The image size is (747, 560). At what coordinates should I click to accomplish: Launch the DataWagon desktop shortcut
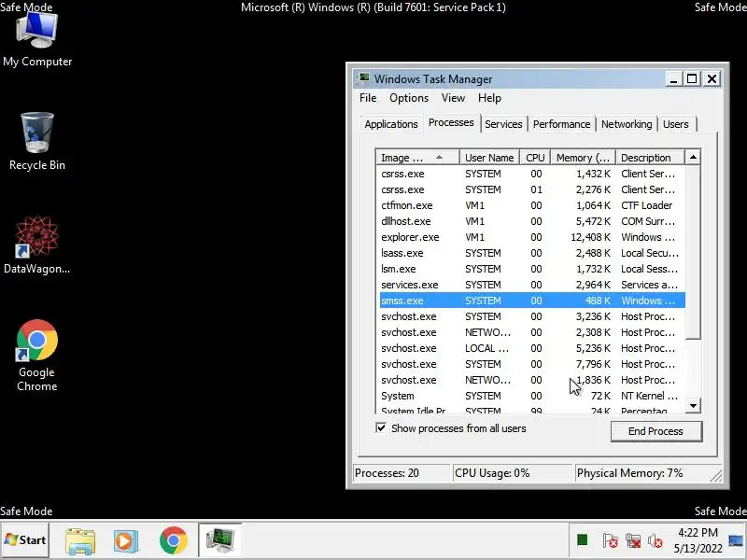[37, 245]
